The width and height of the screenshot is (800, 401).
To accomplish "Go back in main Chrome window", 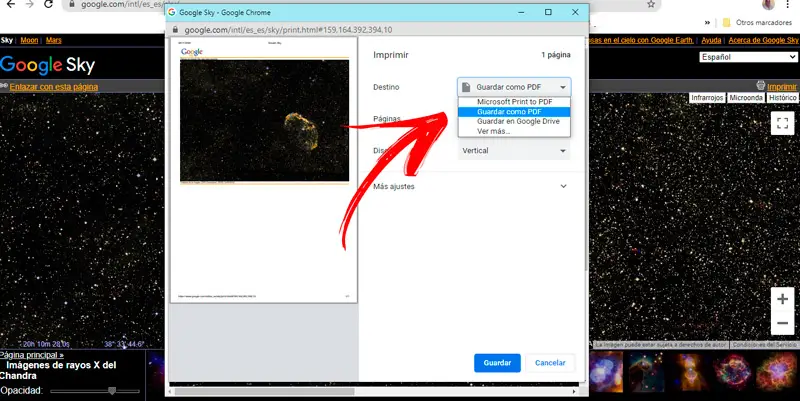I will 10,4.
